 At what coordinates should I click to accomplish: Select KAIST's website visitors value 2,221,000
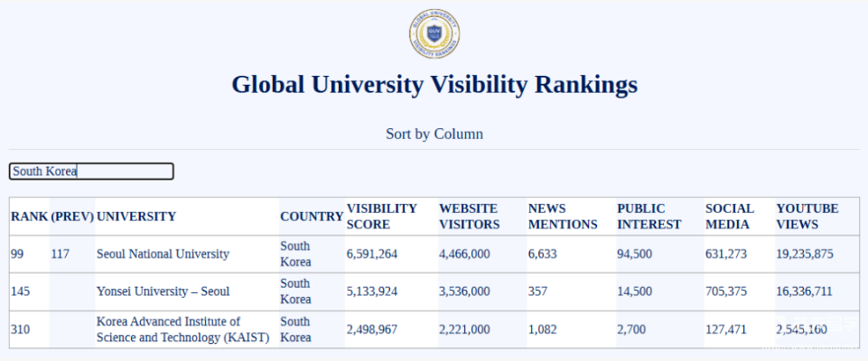464,329
